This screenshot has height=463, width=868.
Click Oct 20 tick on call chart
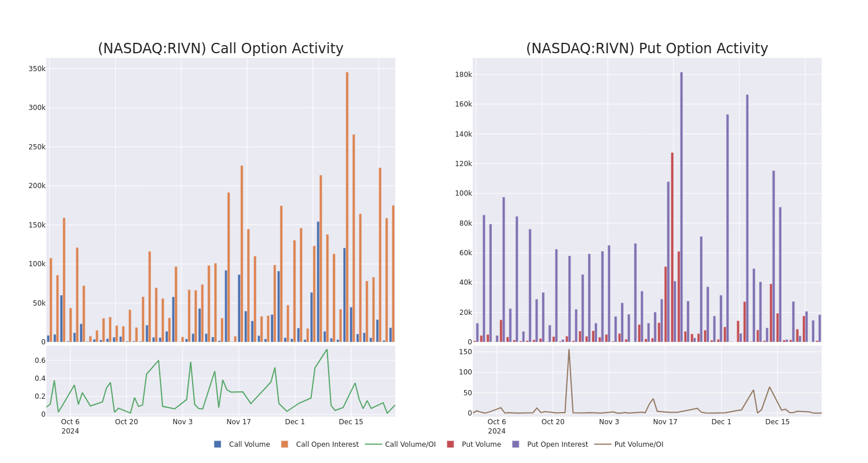coord(127,422)
